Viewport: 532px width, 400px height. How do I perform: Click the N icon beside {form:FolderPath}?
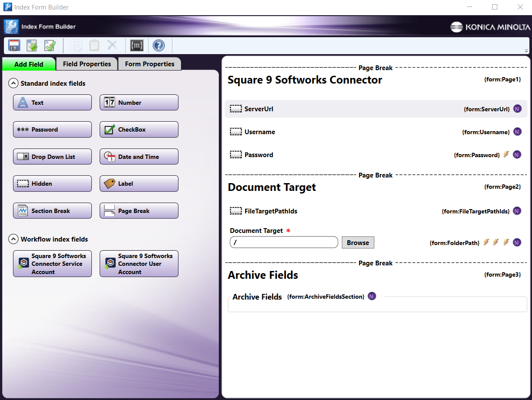[517, 242]
